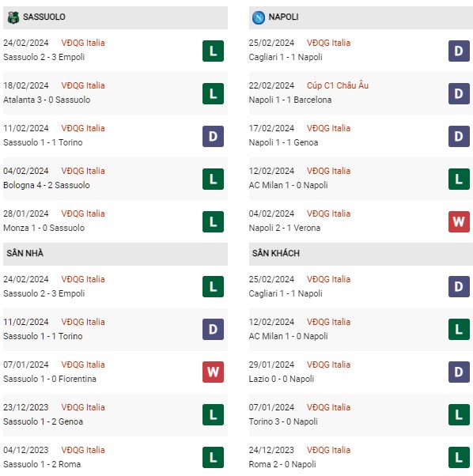
Task: Click the L badge for Sassuolo 2-3 Empoli in the top list
Action: pos(213,51)
